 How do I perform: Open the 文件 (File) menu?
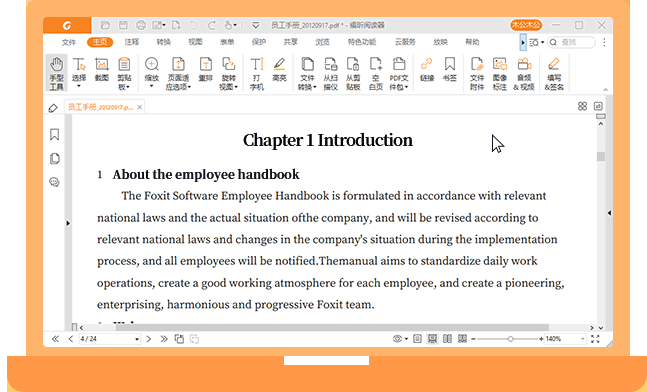point(68,42)
